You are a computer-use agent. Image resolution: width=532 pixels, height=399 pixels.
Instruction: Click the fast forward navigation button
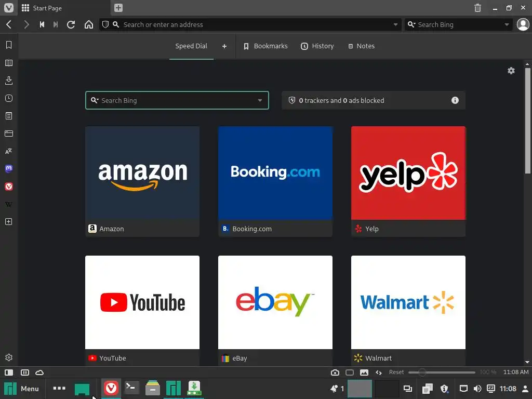[56, 24]
